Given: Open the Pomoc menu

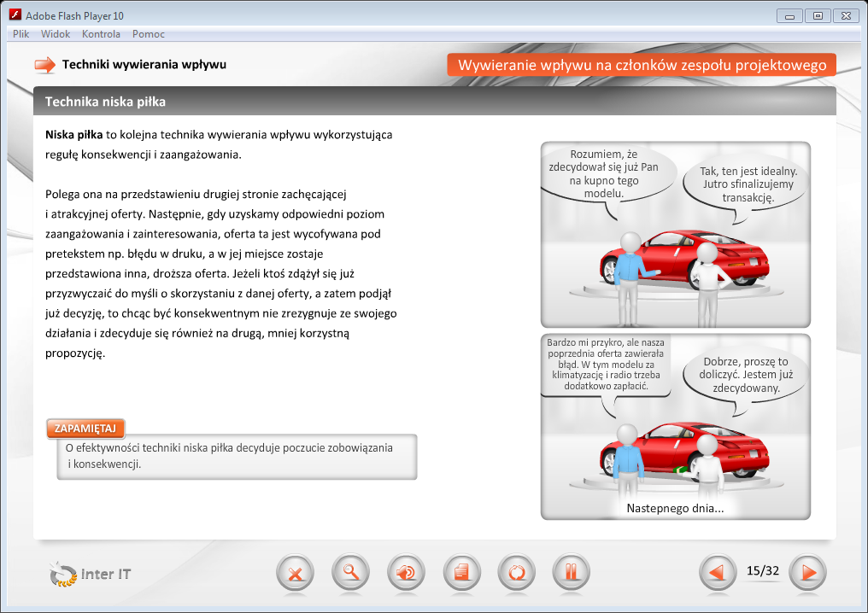Looking at the screenshot, I should [149, 34].
